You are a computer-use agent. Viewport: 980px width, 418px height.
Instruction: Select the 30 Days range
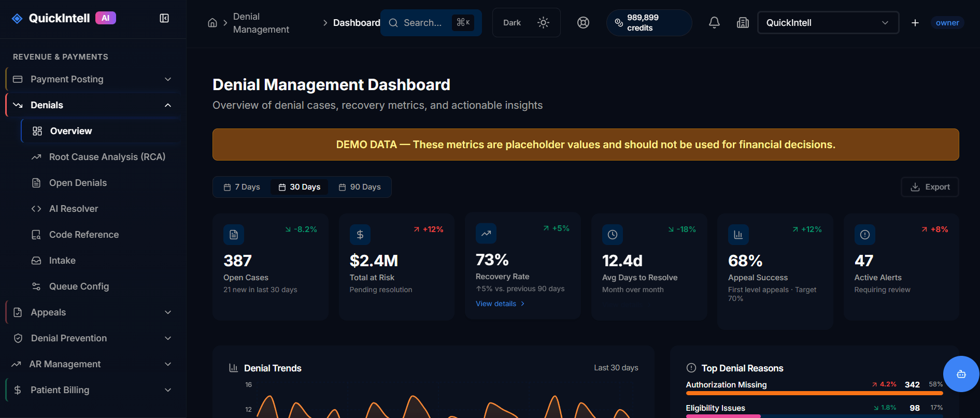[x=300, y=187]
